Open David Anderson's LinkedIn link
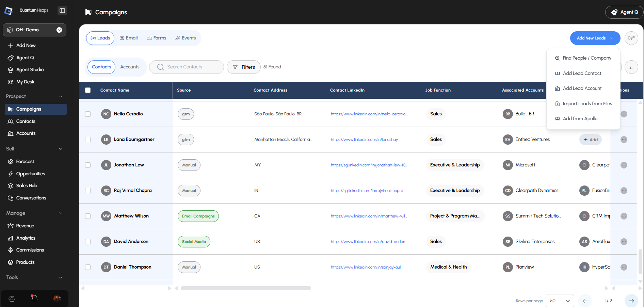The image size is (644, 307). 369,242
